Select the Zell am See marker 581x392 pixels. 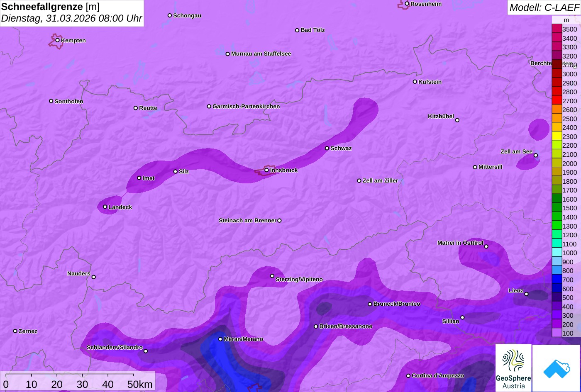tap(535, 155)
